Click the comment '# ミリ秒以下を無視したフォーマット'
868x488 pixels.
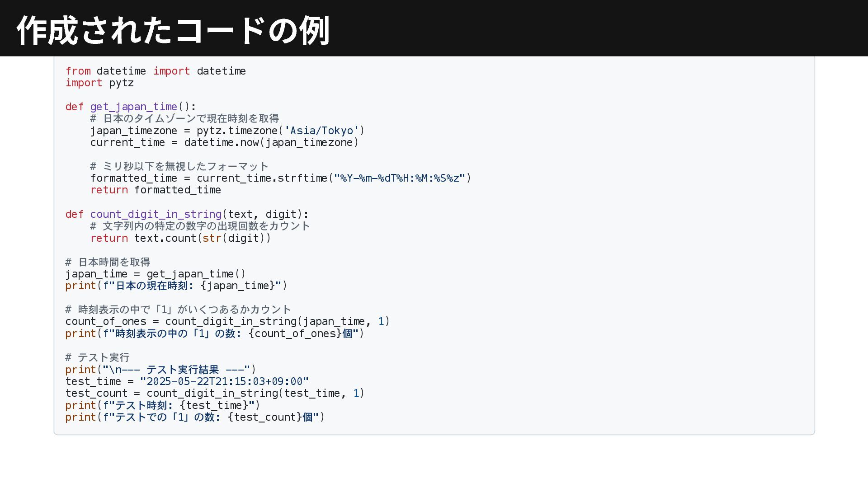[179, 166]
